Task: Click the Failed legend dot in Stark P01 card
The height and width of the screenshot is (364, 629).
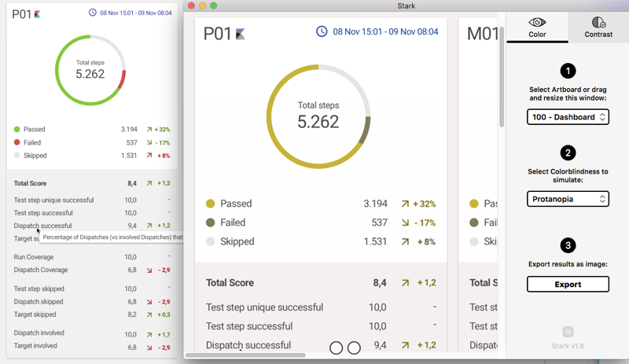Action: [210, 222]
